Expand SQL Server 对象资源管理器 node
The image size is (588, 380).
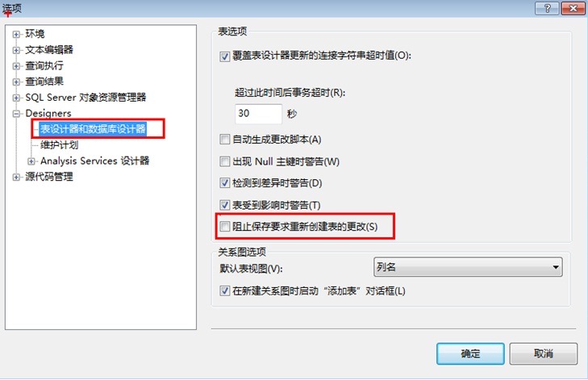(16, 98)
